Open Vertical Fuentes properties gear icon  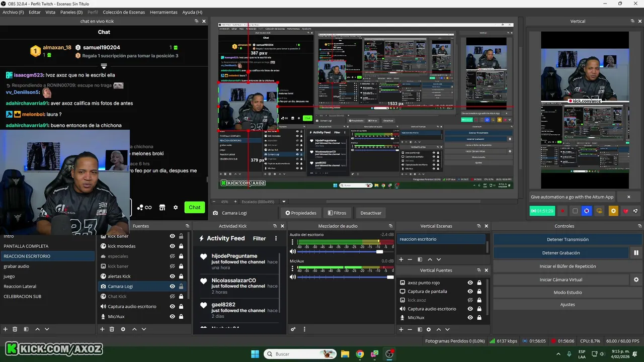(x=429, y=329)
